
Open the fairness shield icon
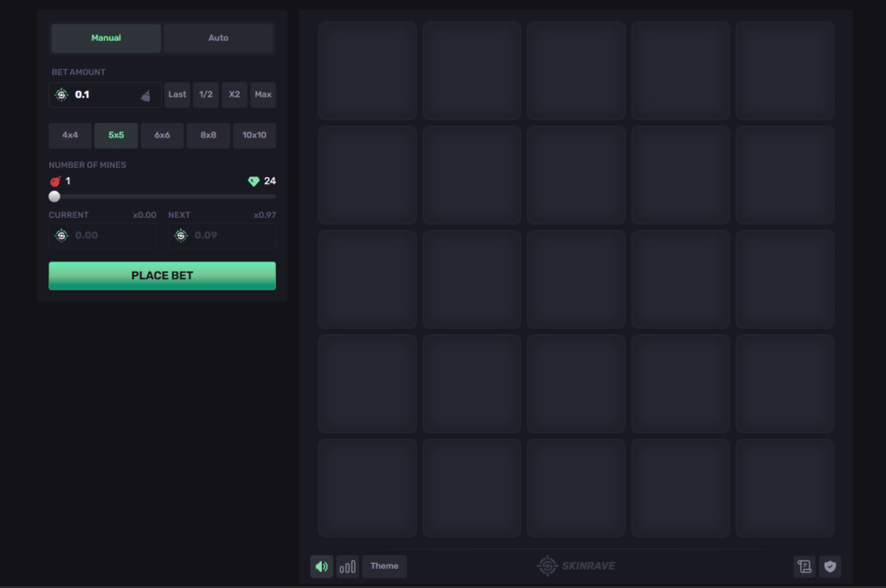(830, 566)
